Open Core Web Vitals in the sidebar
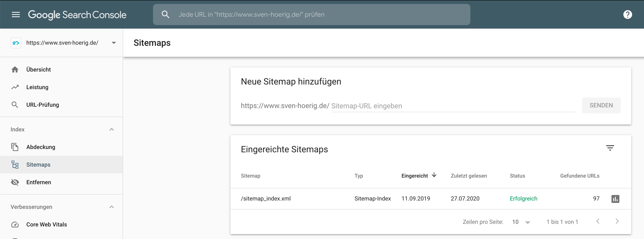The image size is (644, 239). coord(61,224)
